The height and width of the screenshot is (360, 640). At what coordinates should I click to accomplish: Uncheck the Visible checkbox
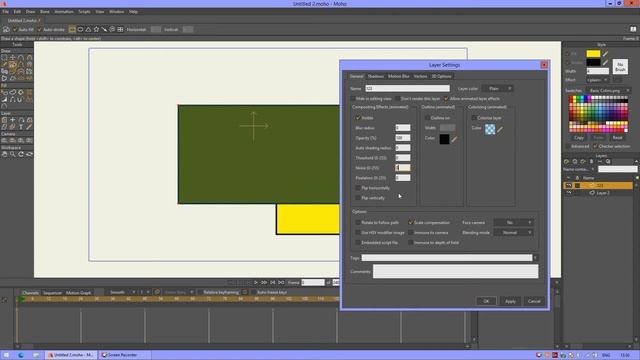(358, 118)
